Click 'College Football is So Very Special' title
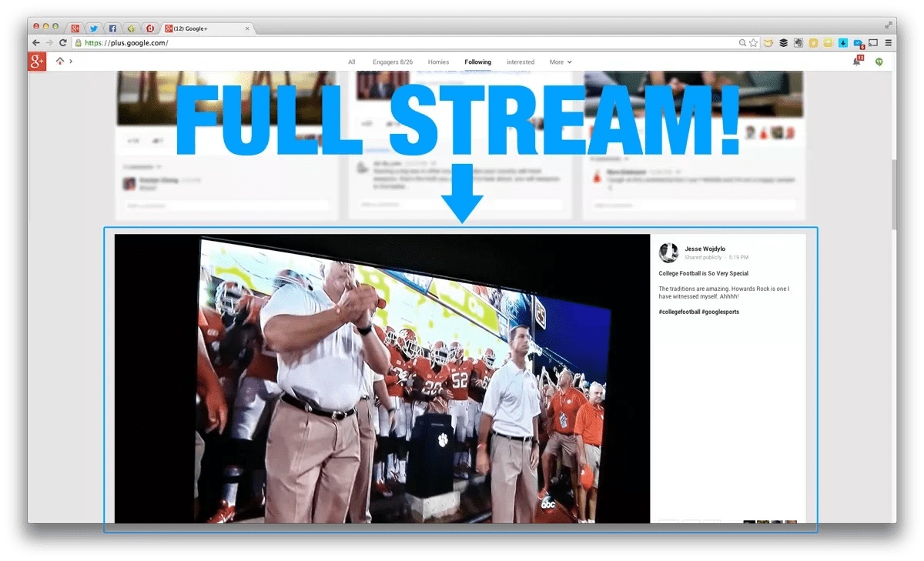The image size is (924, 561). coord(703,273)
